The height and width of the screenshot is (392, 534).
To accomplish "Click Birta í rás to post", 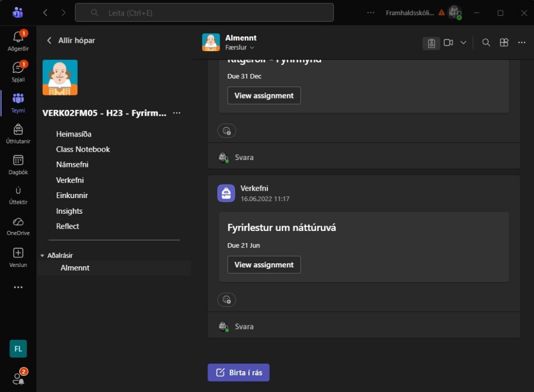I will (x=238, y=373).
